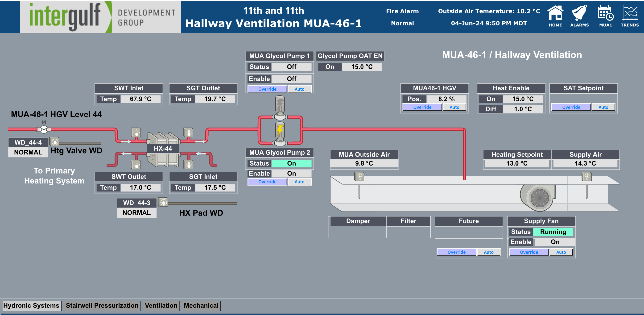Click the Intergulf Development Group logo
The image size is (644, 315).
[x=100, y=17]
